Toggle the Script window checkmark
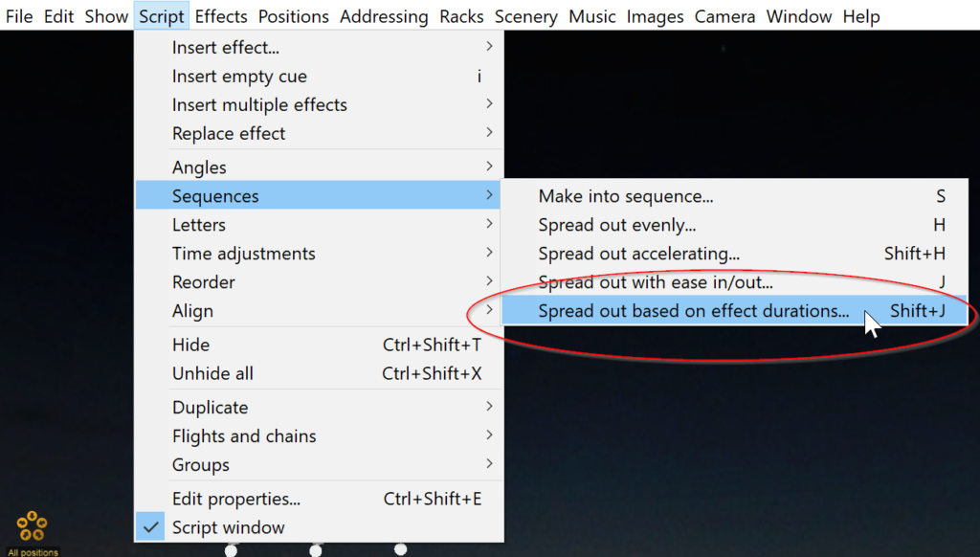Image resolution: width=980 pixels, height=557 pixels. (228, 527)
